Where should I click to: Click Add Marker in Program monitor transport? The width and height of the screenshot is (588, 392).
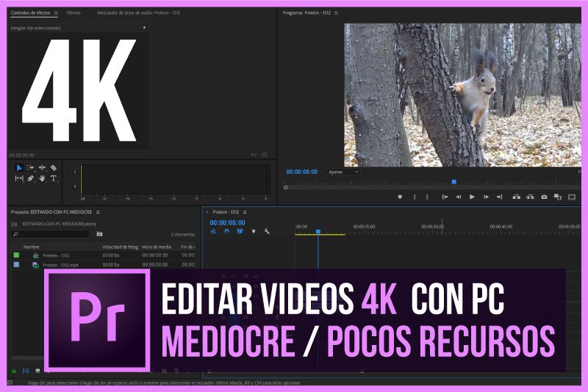(400, 197)
